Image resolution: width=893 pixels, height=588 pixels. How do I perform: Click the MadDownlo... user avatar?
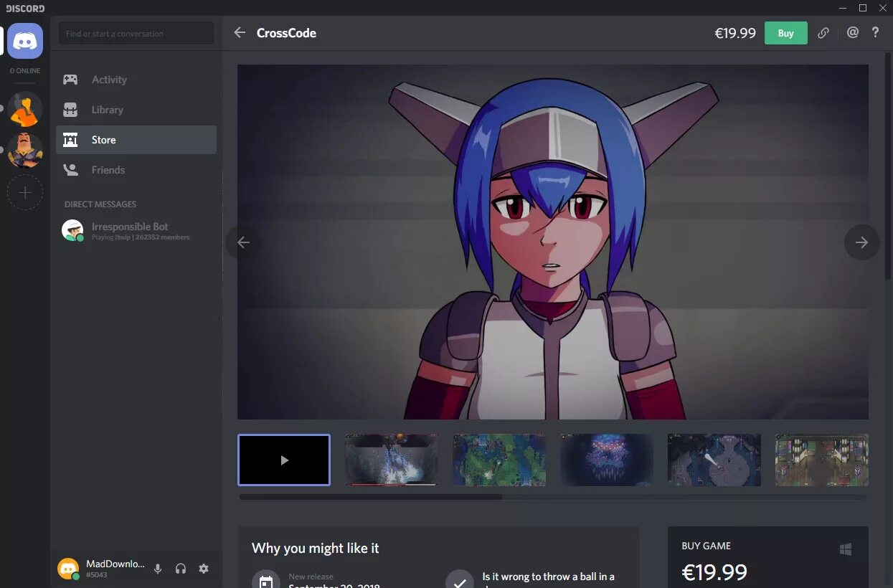(x=68, y=569)
